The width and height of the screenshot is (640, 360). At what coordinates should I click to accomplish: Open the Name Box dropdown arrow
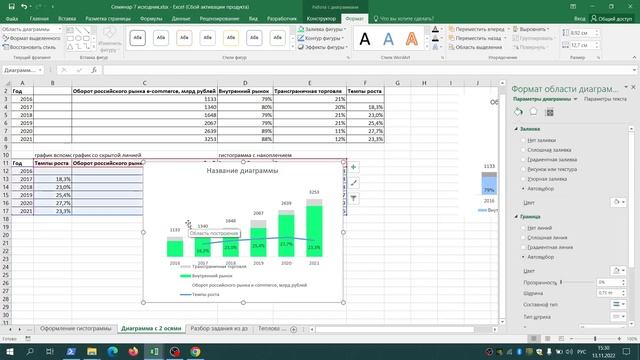(40, 70)
